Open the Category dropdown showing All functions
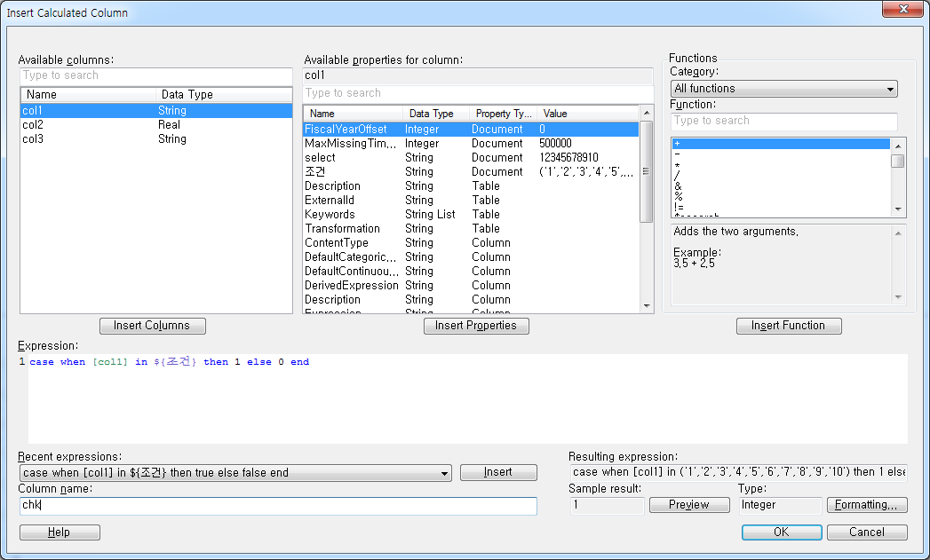Screen dimensions: 930x560 click(783, 89)
